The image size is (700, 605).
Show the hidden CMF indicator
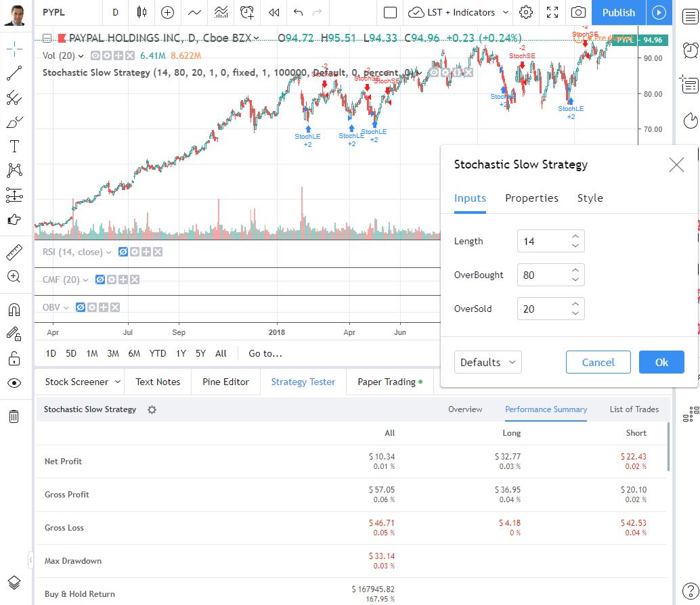click(100, 279)
